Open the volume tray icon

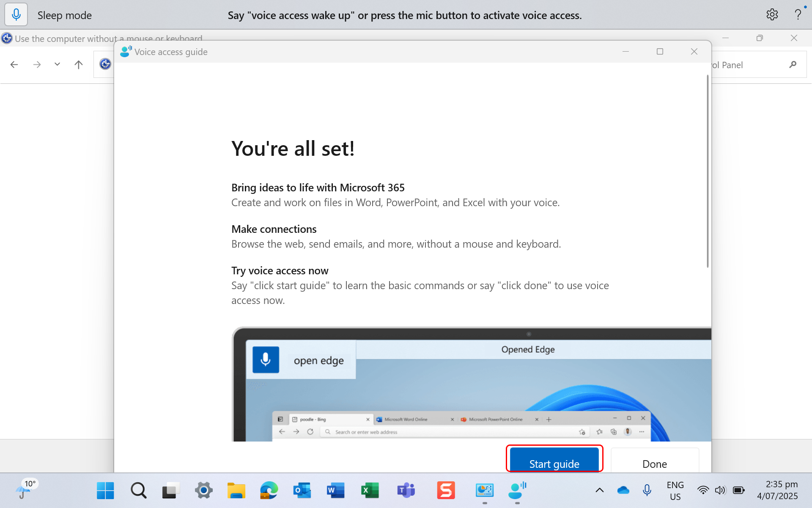[x=720, y=490]
